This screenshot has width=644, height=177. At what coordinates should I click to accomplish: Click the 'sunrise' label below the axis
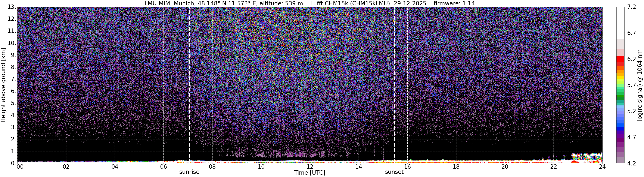click(189, 172)
